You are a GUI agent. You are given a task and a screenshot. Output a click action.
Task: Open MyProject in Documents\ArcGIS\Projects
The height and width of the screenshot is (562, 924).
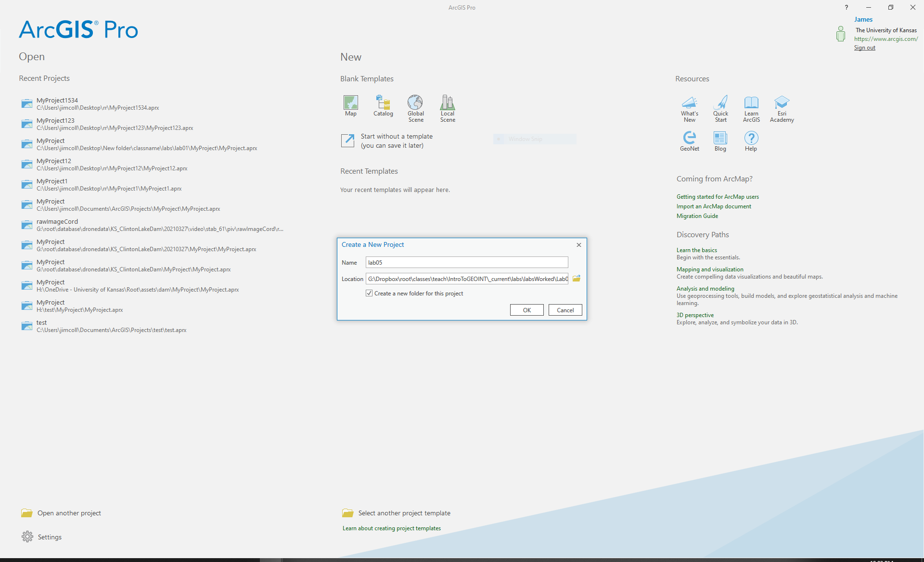[x=128, y=205]
